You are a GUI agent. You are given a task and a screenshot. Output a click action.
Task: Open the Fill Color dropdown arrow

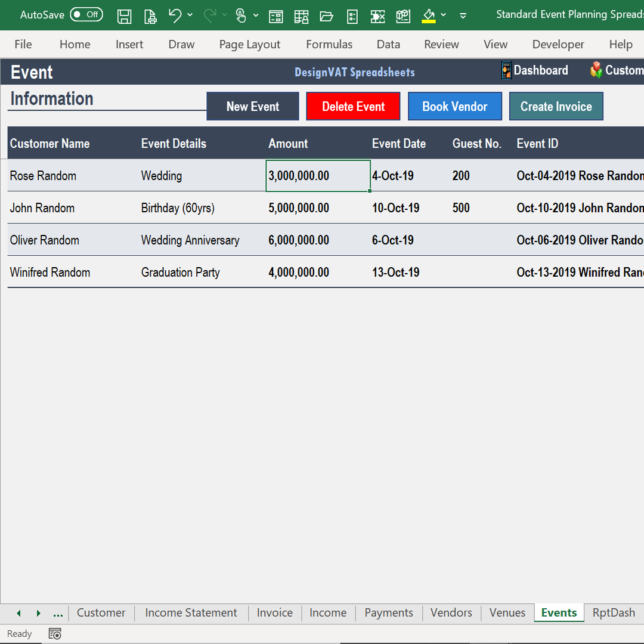point(444,16)
